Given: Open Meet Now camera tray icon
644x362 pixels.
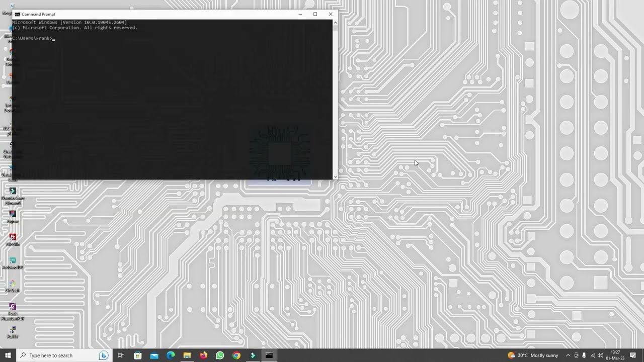Looking at the screenshot, I should click(x=576, y=355).
